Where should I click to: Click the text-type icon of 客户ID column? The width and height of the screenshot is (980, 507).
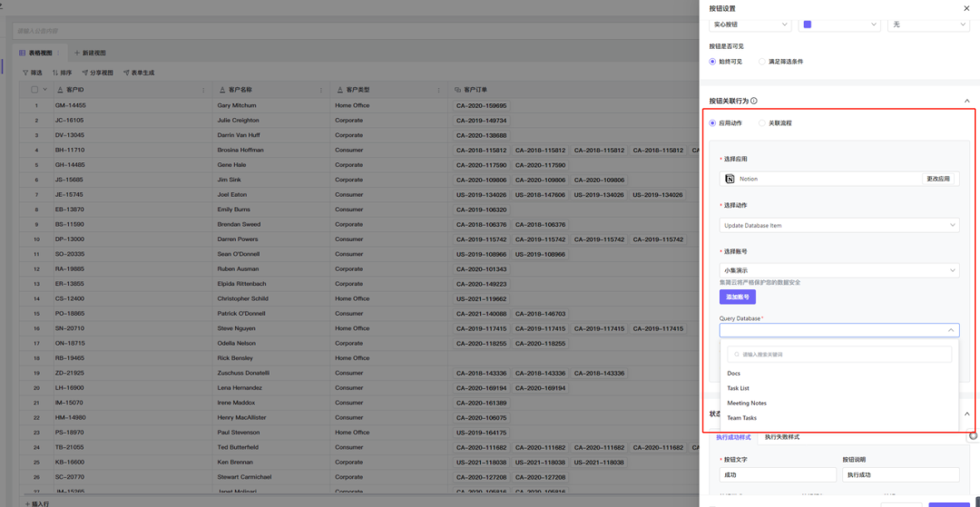pyautogui.click(x=60, y=90)
